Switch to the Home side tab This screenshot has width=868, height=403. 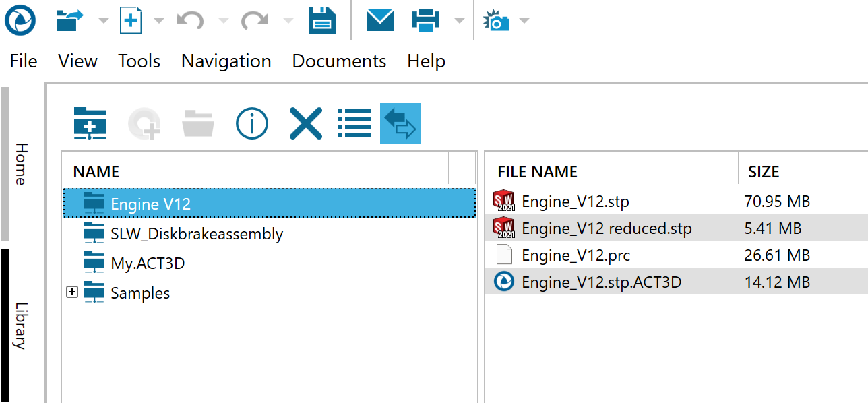coord(22,164)
